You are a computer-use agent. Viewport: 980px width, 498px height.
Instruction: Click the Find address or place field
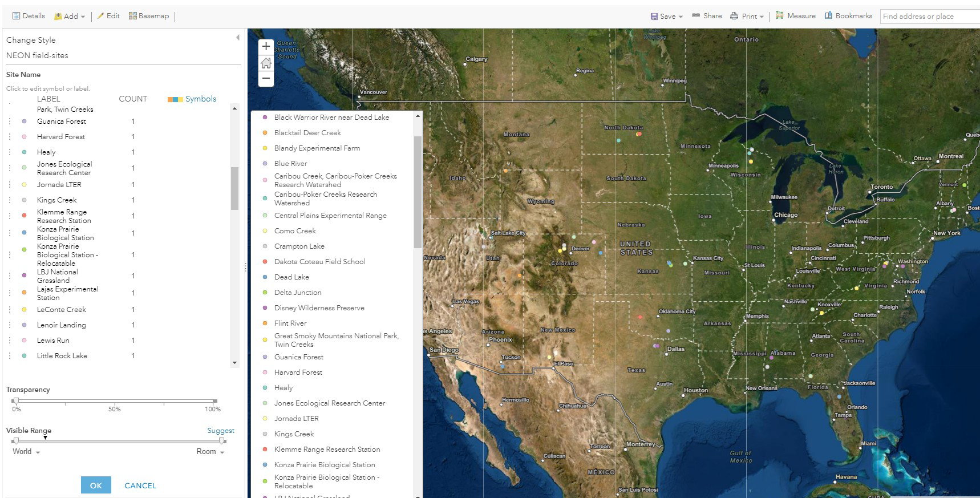pyautogui.click(x=929, y=16)
